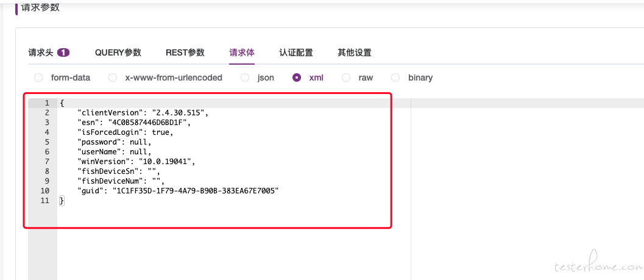Select the form-data radio option
Viewport: 644px width, 280px height.
38,77
